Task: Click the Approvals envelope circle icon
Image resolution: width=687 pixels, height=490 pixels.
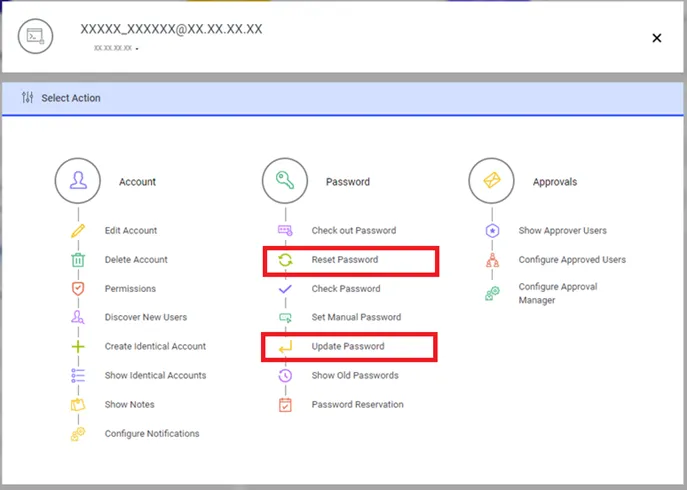Action: pyautogui.click(x=492, y=181)
